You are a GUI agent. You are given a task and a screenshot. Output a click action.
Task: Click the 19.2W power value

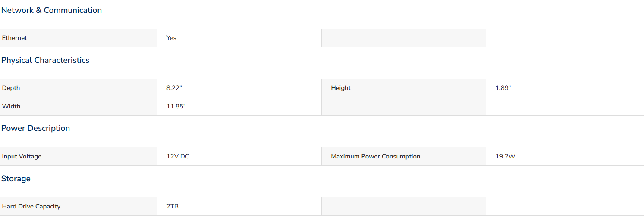[x=505, y=156]
